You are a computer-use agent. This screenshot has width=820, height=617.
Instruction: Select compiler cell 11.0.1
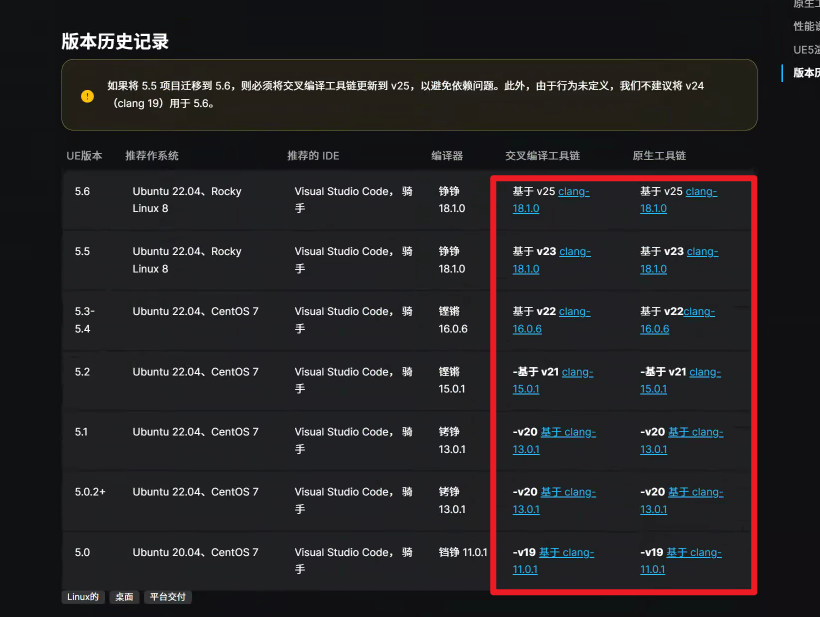pos(463,552)
